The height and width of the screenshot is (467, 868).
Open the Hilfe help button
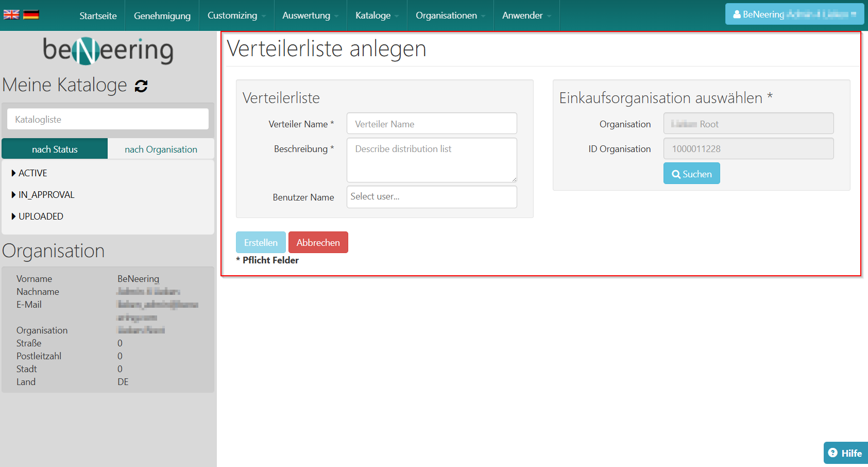845,453
